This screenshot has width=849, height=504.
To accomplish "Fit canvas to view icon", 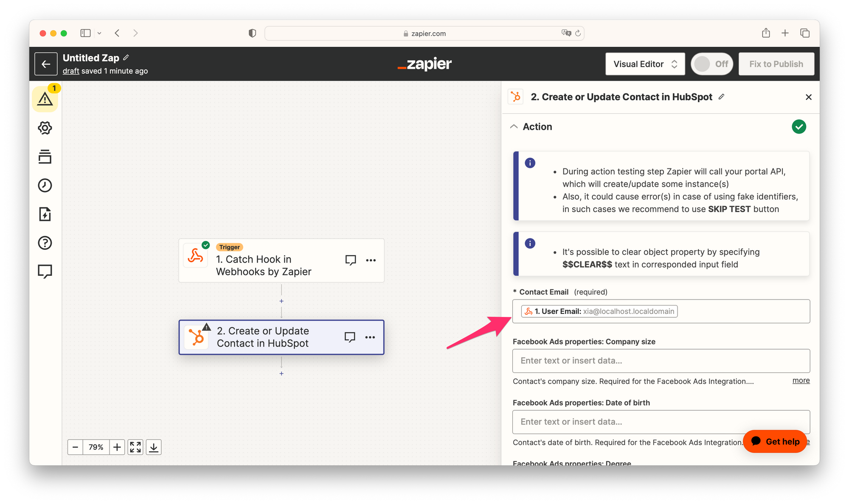I will coord(135,447).
